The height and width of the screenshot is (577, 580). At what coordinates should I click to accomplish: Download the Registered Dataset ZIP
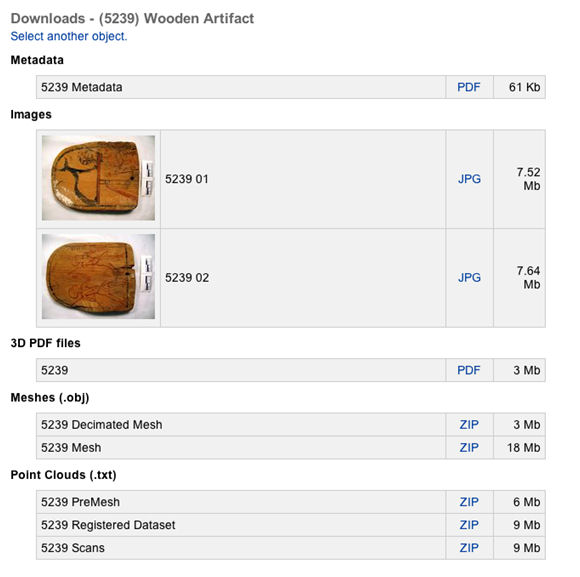click(x=469, y=525)
